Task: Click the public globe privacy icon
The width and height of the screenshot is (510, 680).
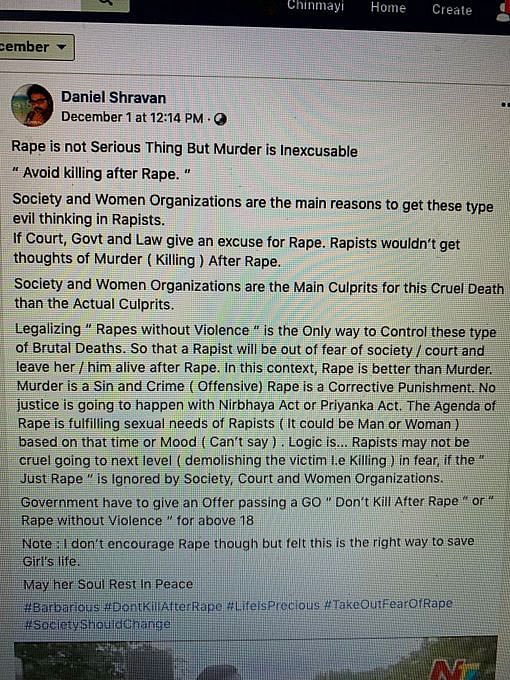Action: tap(220, 119)
